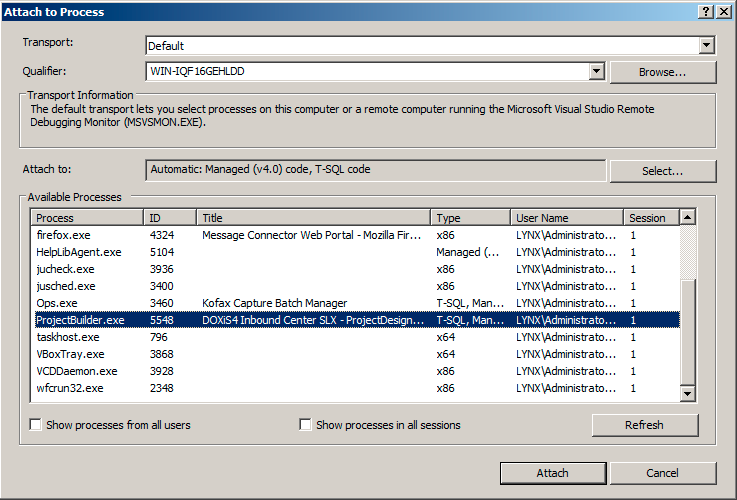
Task: Click the Attach button
Action: pos(552,473)
